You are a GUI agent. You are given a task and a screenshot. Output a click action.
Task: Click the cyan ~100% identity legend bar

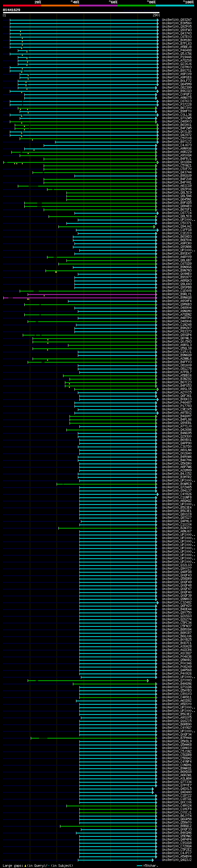pos(175,6)
